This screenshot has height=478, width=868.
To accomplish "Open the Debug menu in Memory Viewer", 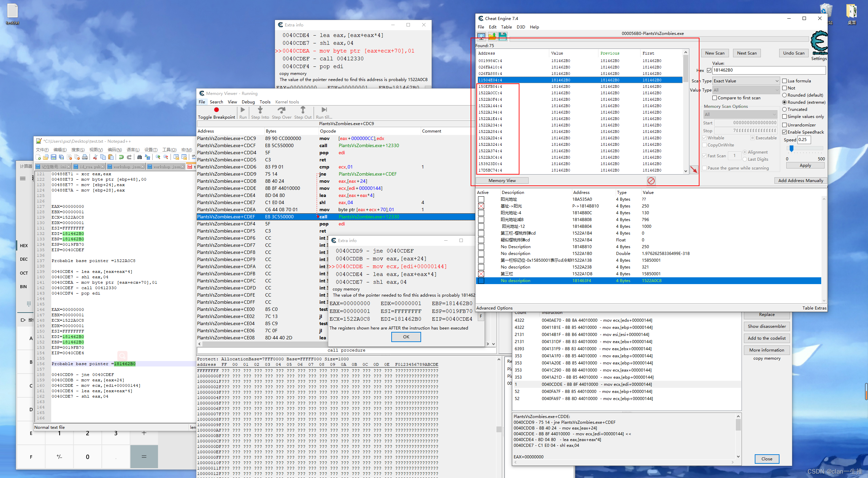I will [x=248, y=102].
